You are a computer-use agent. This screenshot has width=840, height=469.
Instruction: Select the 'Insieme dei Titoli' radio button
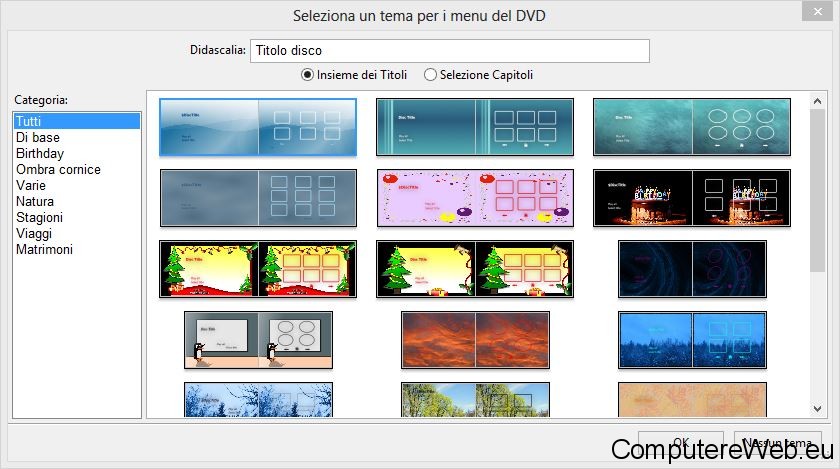tap(307, 75)
